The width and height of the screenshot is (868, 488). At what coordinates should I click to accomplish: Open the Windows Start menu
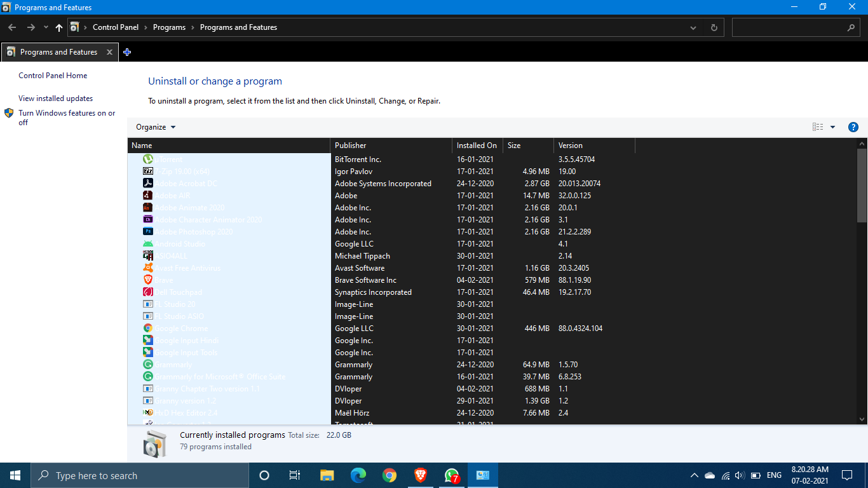click(x=15, y=475)
